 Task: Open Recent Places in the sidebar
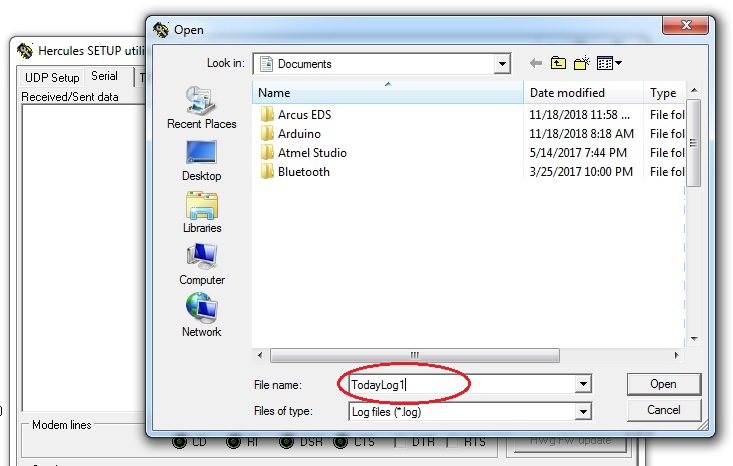pos(201,108)
